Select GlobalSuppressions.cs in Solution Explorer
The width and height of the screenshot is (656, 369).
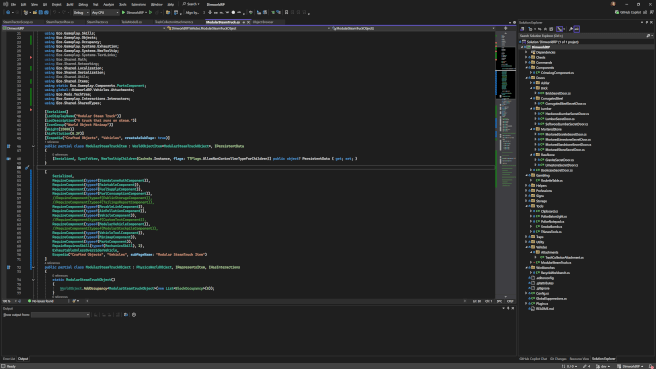point(551,298)
